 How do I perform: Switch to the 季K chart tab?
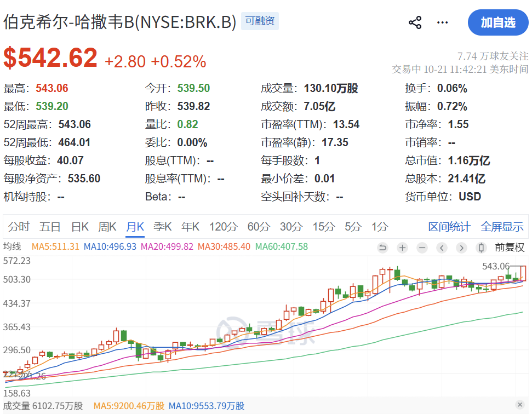coord(163,227)
